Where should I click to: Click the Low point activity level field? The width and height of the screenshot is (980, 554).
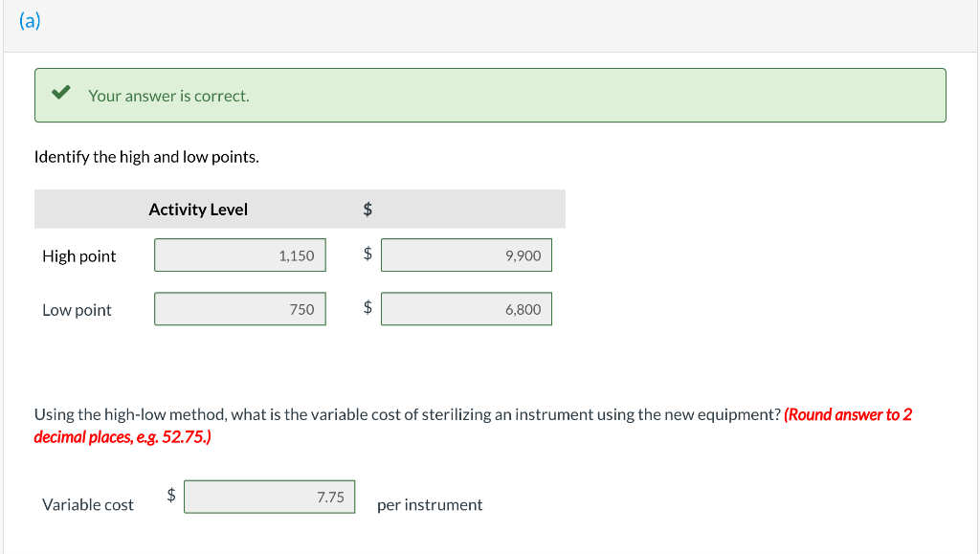pos(240,308)
